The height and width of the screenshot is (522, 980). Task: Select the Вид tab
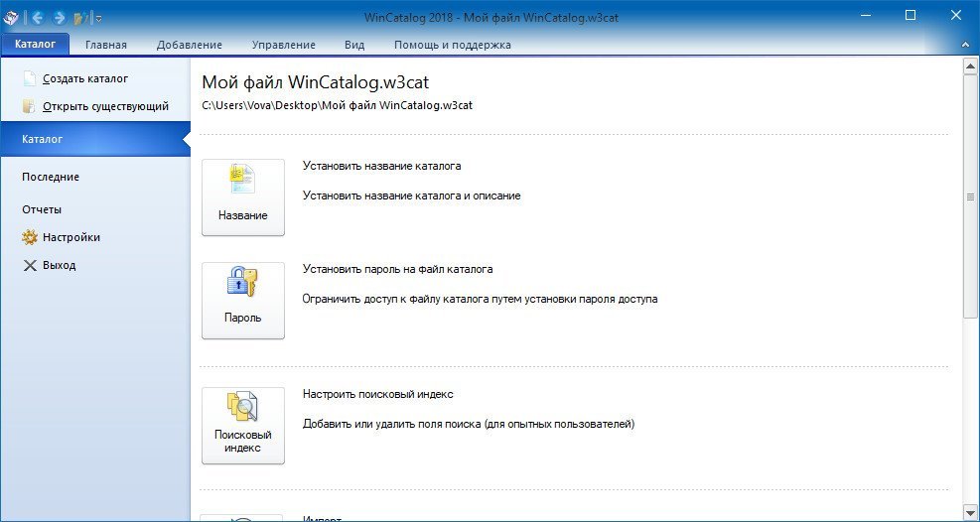click(354, 45)
